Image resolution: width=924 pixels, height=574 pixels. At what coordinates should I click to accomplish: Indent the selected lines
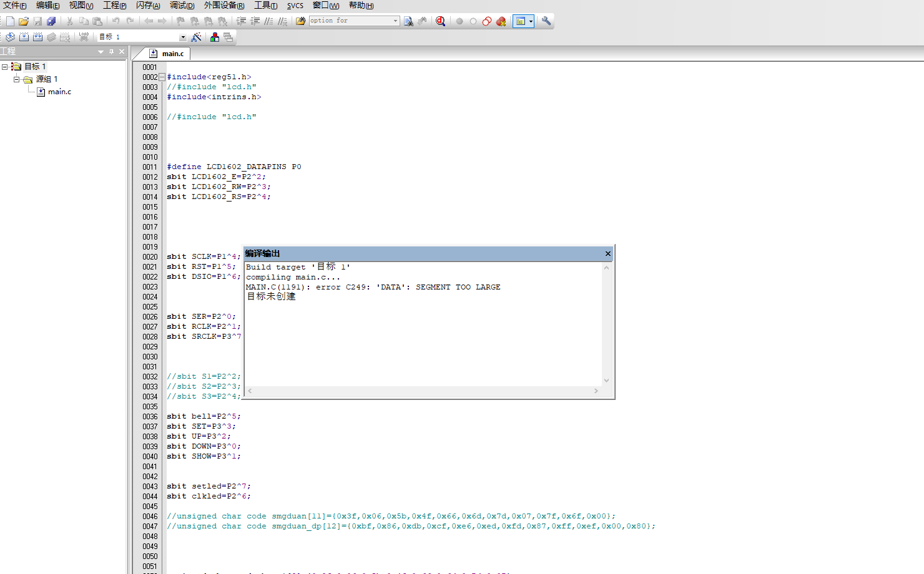click(241, 21)
